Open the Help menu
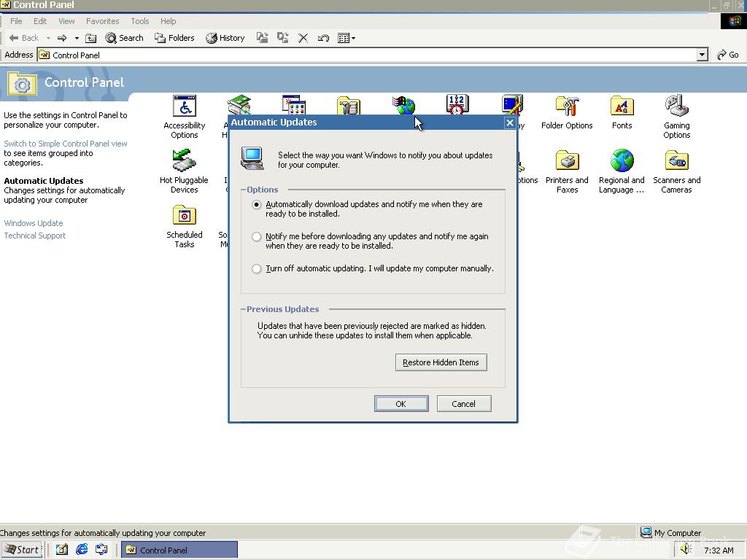The width and height of the screenshot is (747, 560). [x=169, y=21]
